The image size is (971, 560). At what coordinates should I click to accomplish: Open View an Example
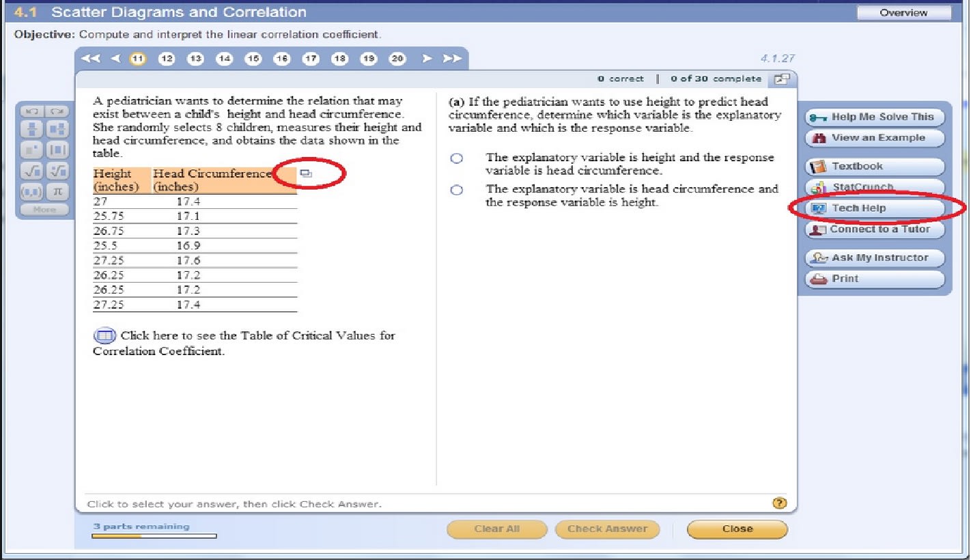[x=875, y=138]
